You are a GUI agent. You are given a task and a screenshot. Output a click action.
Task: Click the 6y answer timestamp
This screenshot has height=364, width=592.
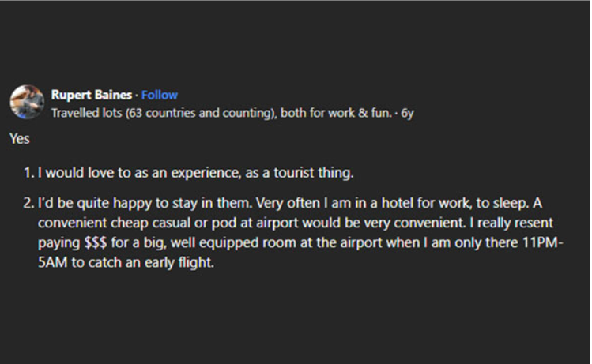click(407, 113)
